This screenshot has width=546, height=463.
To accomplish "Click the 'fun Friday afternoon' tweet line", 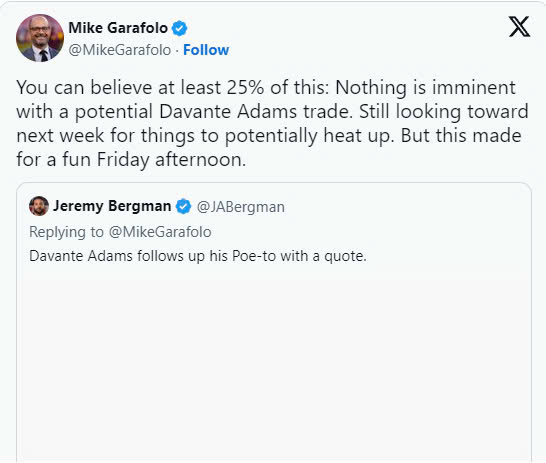I will pyautogui.click(x=131, y=159).
